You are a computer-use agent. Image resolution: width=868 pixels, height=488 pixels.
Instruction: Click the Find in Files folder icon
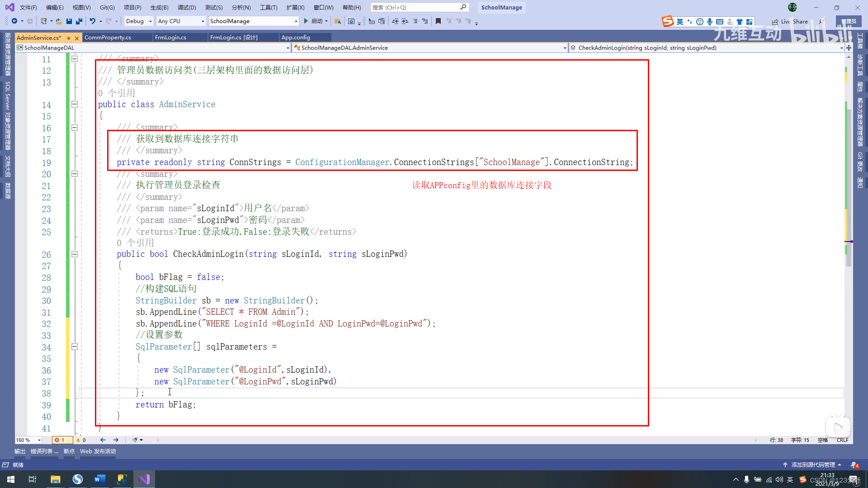click(338, 21)
